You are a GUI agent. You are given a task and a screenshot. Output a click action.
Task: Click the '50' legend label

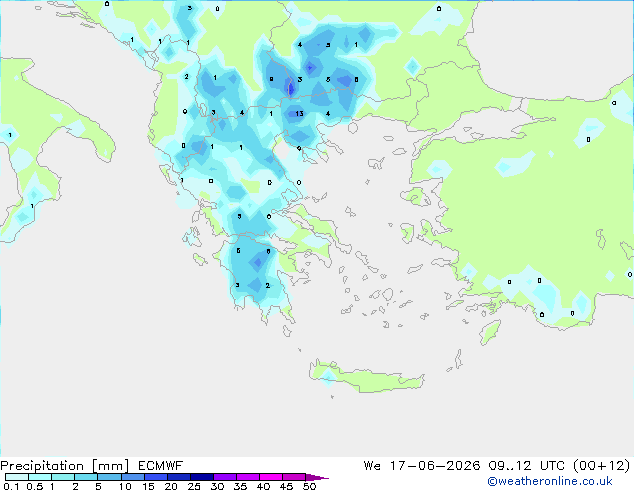coord(309,486)
